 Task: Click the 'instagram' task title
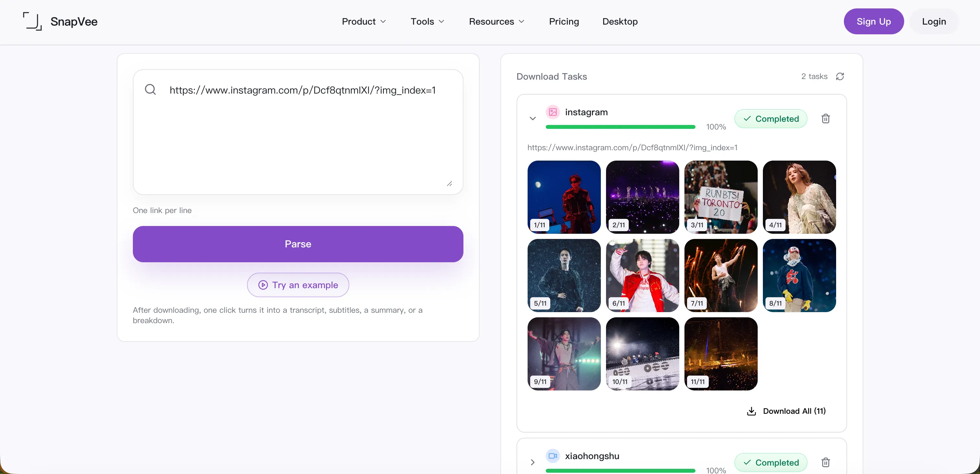tap(586, 112)
